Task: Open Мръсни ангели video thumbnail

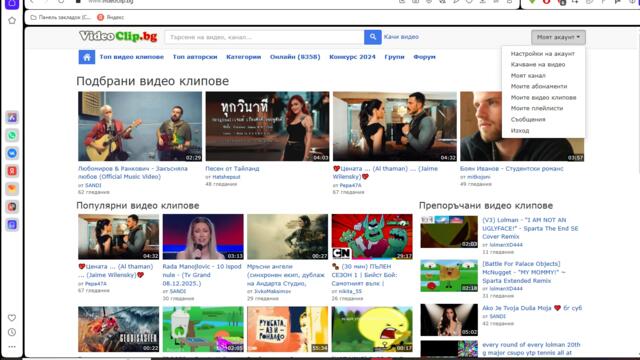Action: (x=287, y=237)
